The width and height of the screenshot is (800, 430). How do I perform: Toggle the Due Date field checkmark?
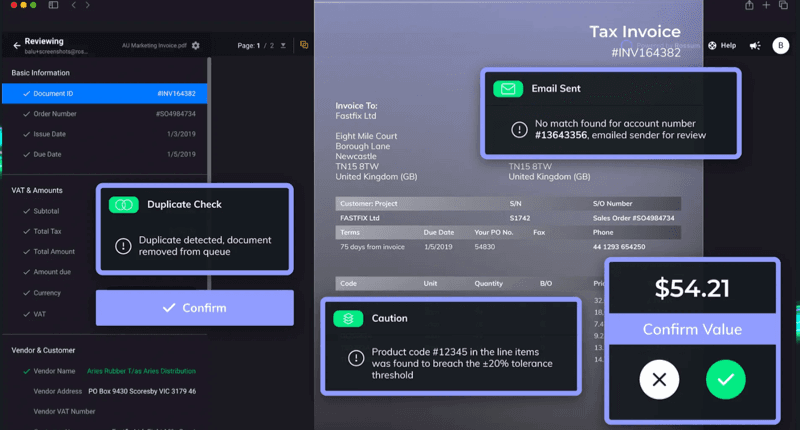[26, 155]
